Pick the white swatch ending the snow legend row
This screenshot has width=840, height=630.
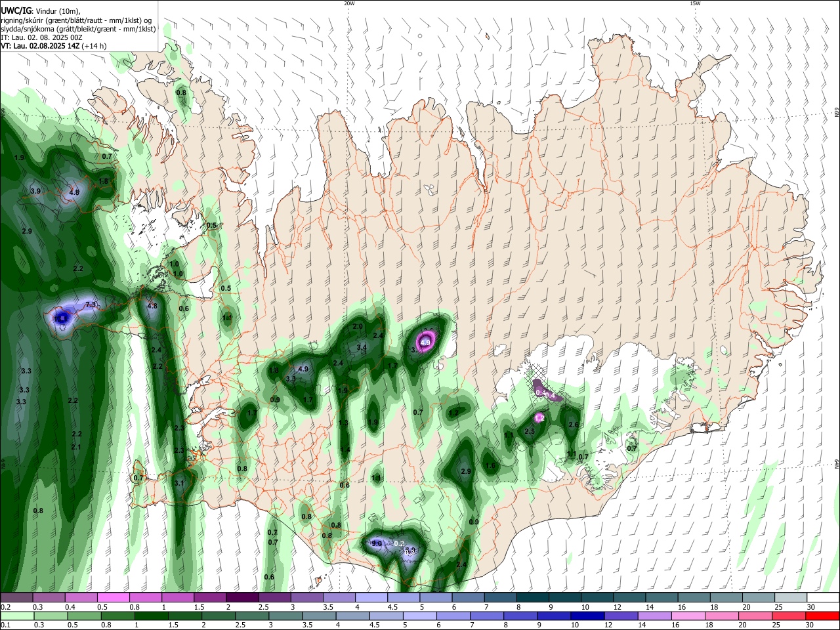(823, 598)
